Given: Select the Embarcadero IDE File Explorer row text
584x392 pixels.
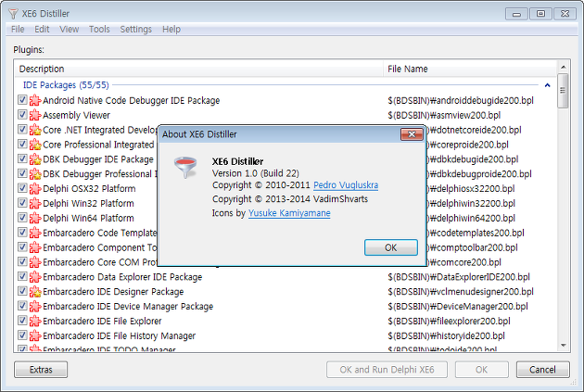Looking at the screenshot, I should pos(102,322).
